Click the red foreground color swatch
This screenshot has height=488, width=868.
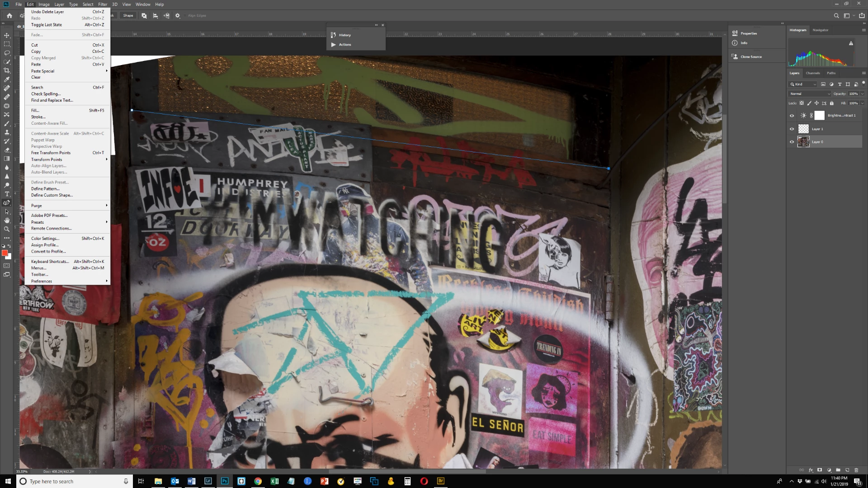pos(5,253)
